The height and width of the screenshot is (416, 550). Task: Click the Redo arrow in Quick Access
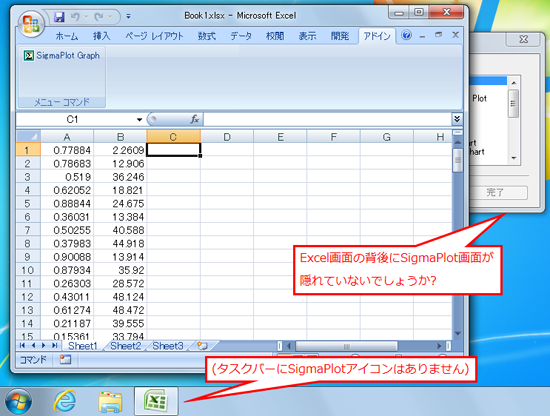pos(99,16)
